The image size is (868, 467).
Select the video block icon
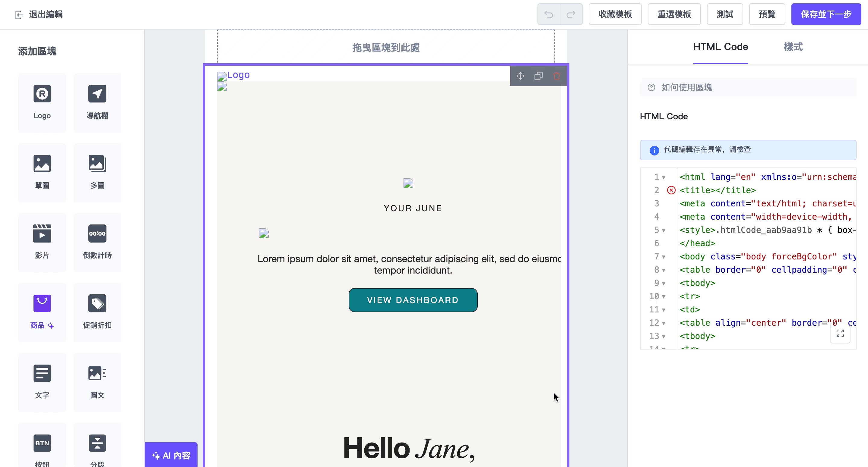pos(42,234)
